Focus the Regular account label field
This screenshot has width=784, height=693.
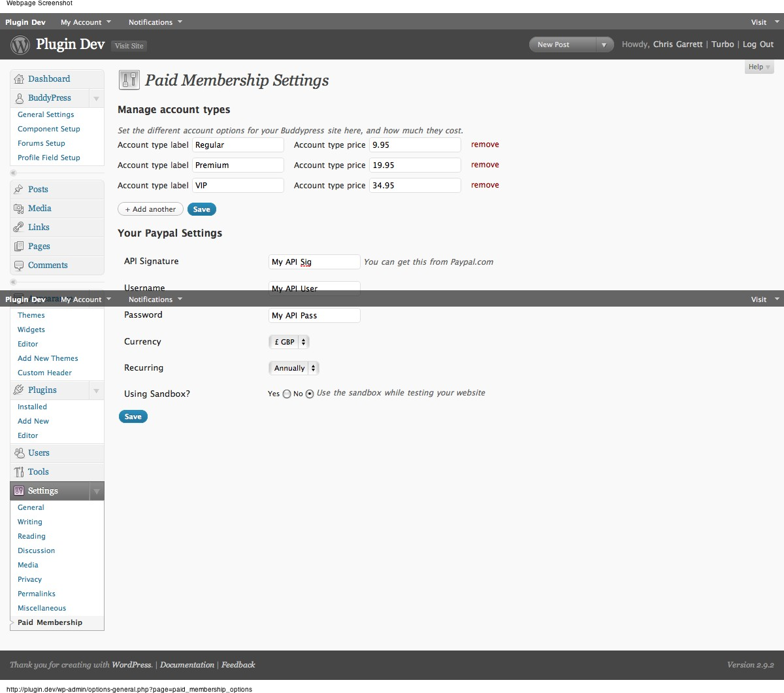pos(238,145)
